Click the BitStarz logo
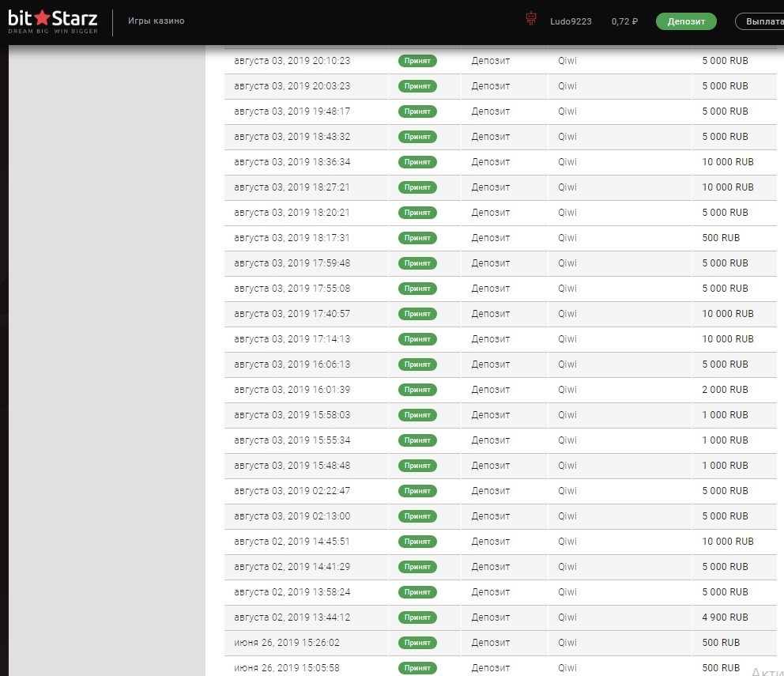Viewport: 784px width, 676px height. (53, 21)
